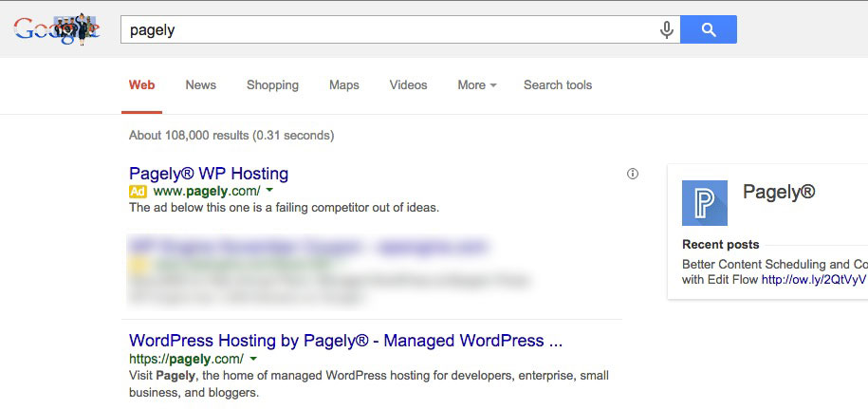Open 'WordPress Hosting by Pagely®' result link

(x=345, y=341)
